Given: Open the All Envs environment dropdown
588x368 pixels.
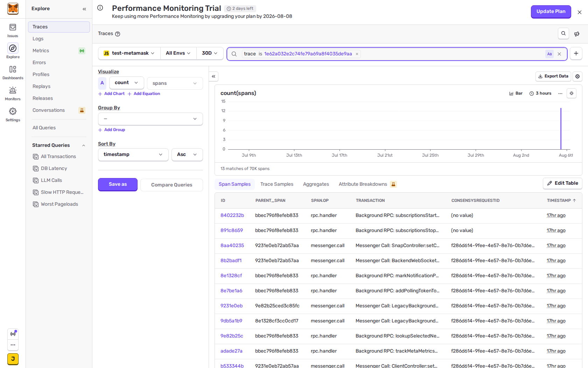Looking at the screenshot, I should pos(178,53).
